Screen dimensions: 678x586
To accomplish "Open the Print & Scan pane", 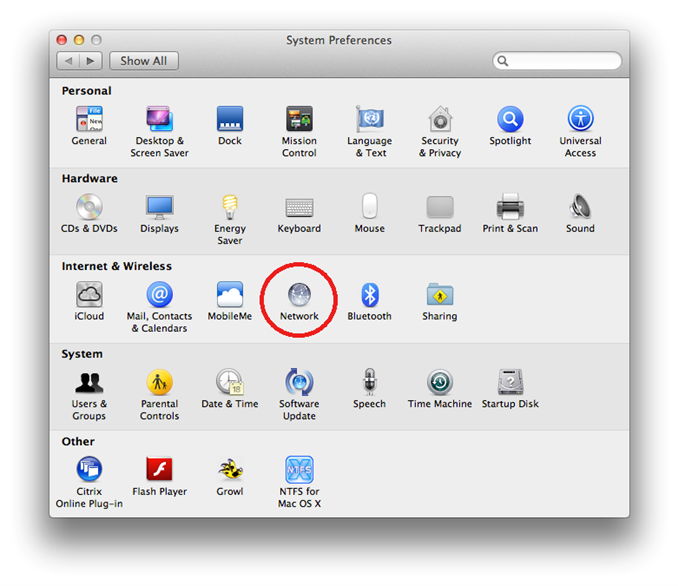I will (510, 208).
